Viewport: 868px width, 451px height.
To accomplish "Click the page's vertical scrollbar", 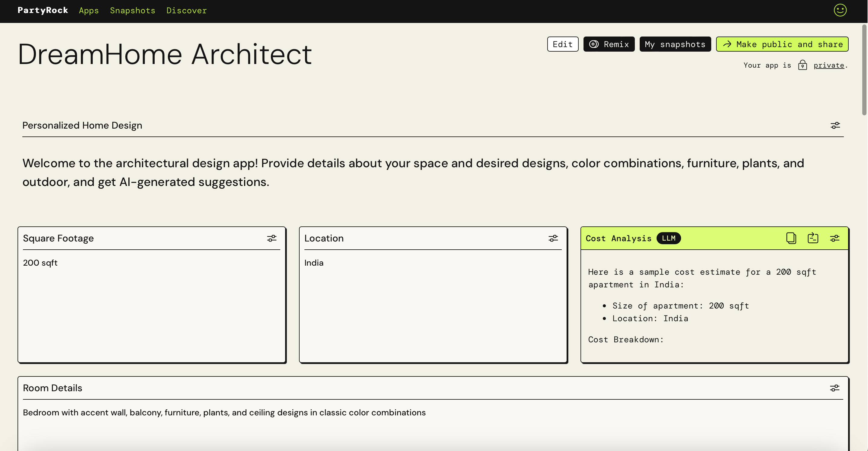I will 864,70.
